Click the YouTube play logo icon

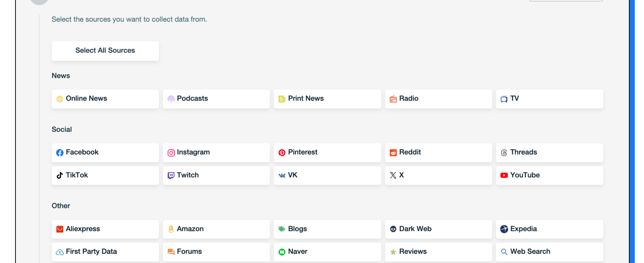pyautogui.click(x=504, y=175)
